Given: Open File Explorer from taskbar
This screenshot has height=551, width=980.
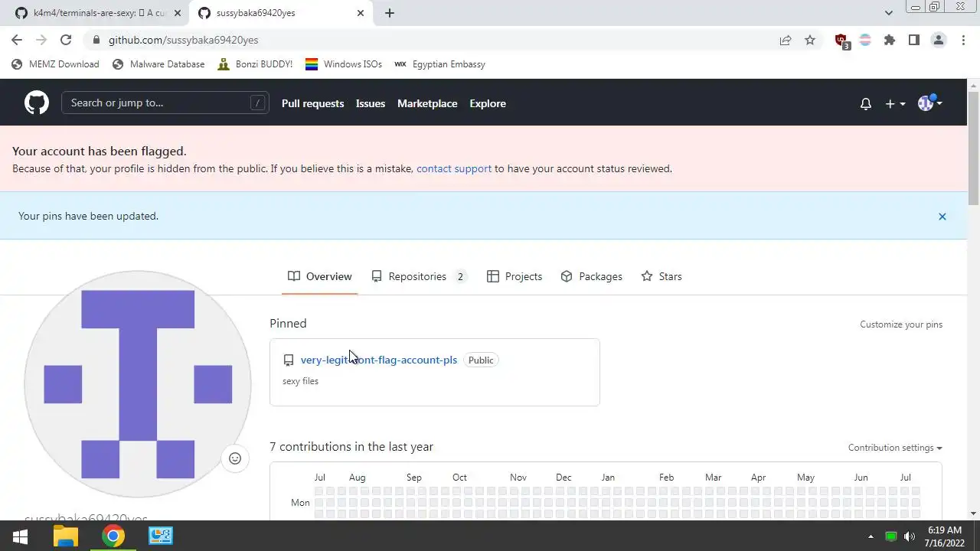Looking at the screenshot, I should tap(66, 536).
